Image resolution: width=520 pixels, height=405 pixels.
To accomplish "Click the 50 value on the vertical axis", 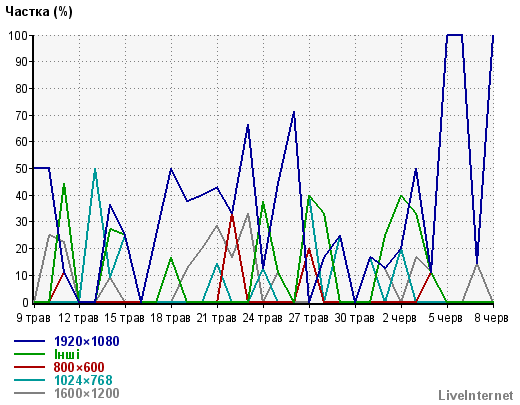I will point(22,169).
